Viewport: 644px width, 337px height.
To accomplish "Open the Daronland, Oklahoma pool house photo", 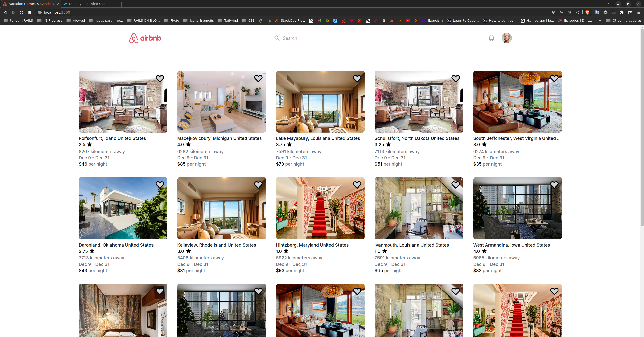I will [x=123, y=208].
